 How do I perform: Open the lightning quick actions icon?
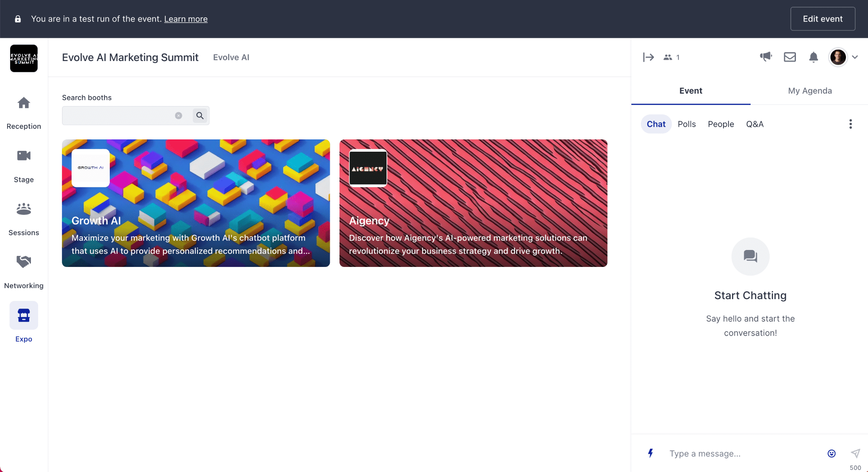651,453
